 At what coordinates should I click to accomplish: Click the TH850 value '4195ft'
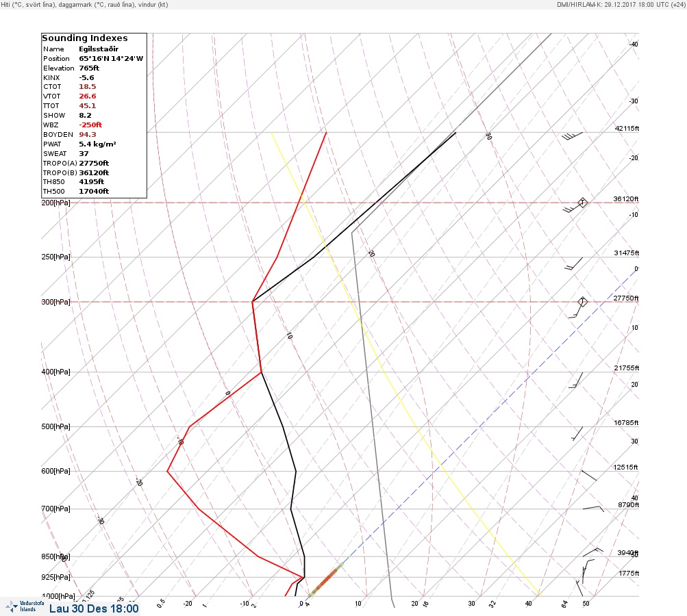[91, 181]
